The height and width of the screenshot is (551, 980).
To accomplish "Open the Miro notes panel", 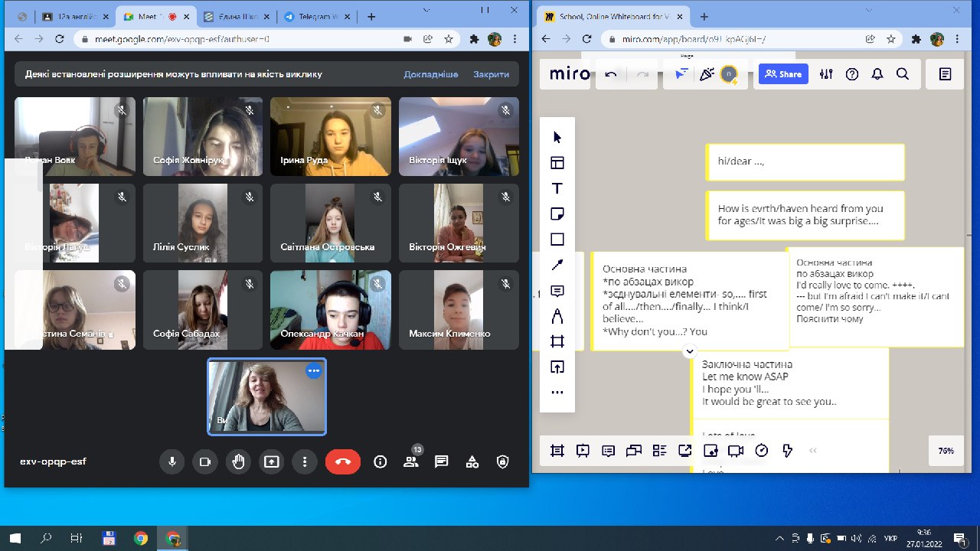I will pyautogui.click(x=946, y=74).
